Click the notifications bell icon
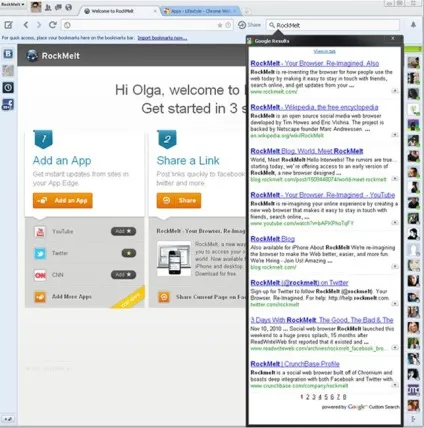 pyautogui.click(x=413, y=25)
